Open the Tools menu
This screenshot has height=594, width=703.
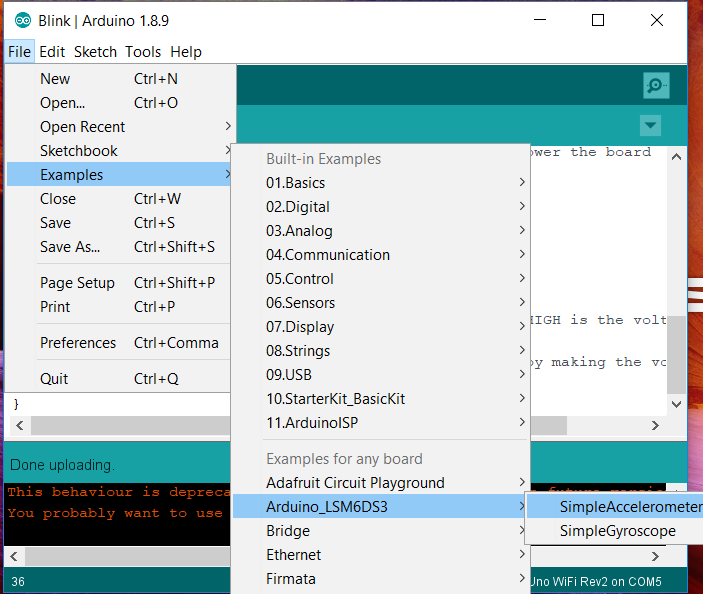coord(143,52)
